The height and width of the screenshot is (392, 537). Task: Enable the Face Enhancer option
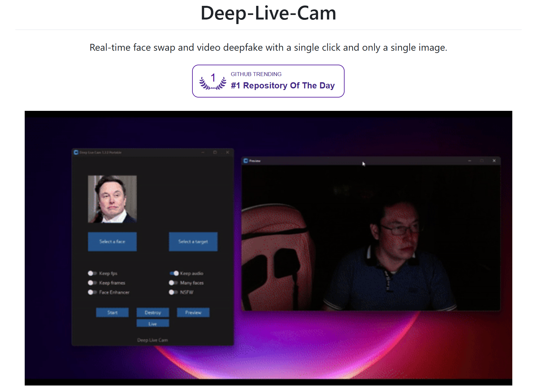91,292
